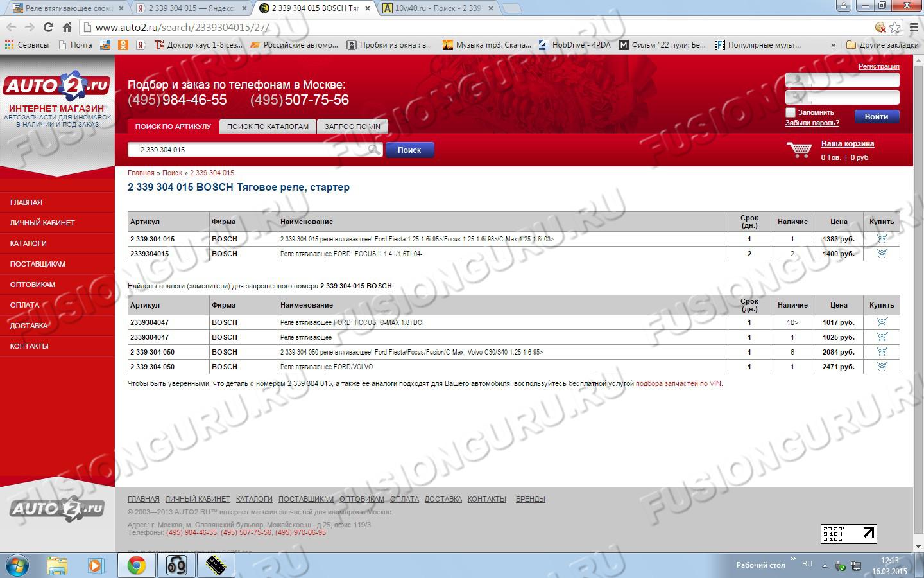Open Оптовикам in sidebar menu

click(33, 285)
